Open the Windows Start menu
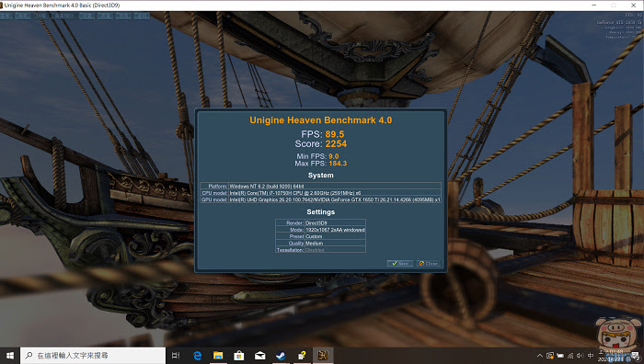Screen dimensions: 644x364 click(10, 356)
